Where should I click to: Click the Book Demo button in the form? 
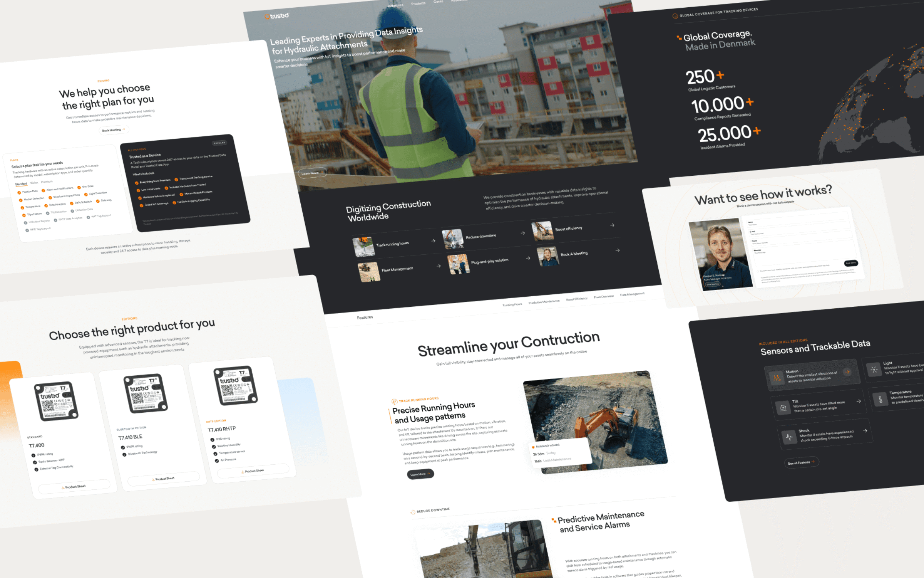coord(851,263)
